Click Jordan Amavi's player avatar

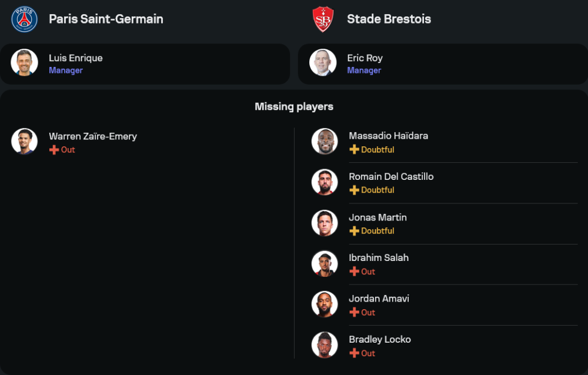(325, 304)
